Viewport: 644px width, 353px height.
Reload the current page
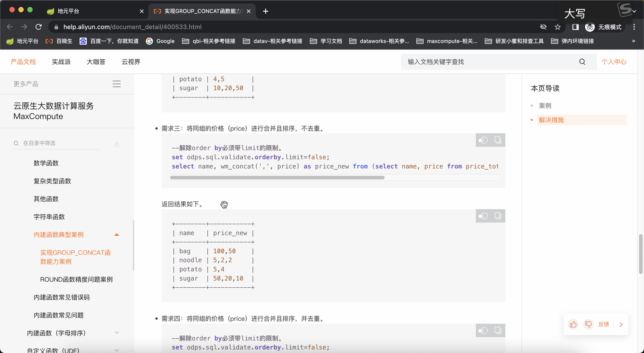tap(39, 27)
